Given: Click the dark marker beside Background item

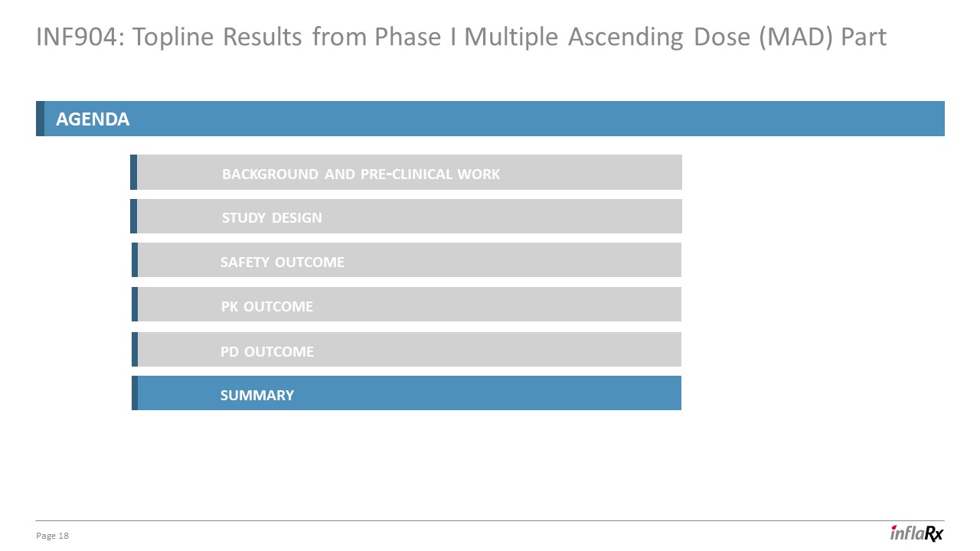Looking at the screenshot, I should [x=133, y=172].
